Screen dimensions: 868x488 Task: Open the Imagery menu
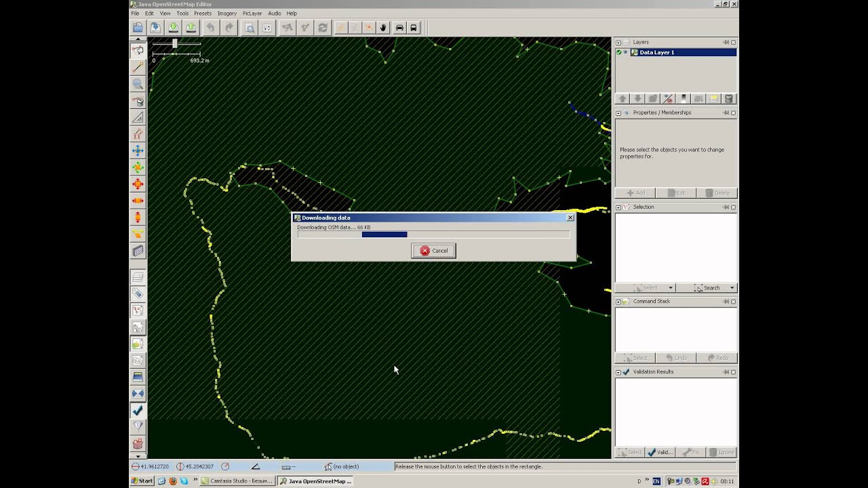click(x=227, y=14)
